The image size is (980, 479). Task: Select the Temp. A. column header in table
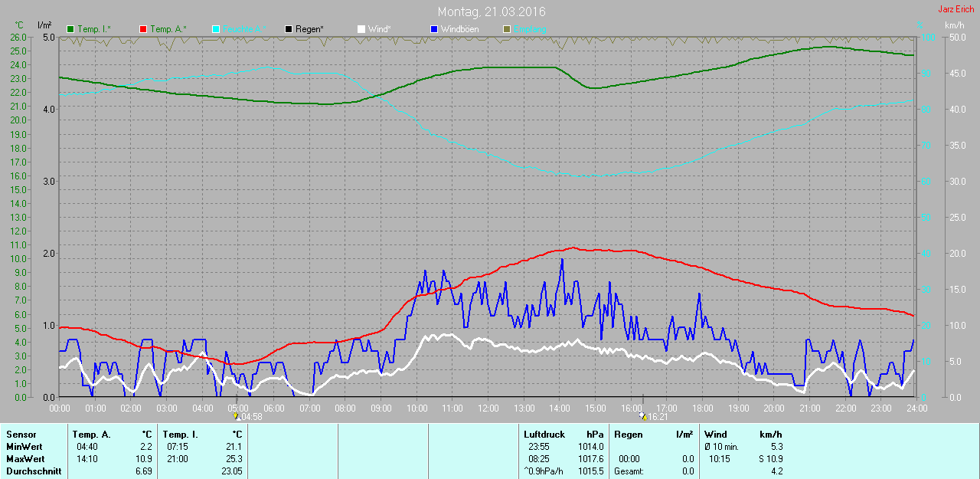click(91, 435)
